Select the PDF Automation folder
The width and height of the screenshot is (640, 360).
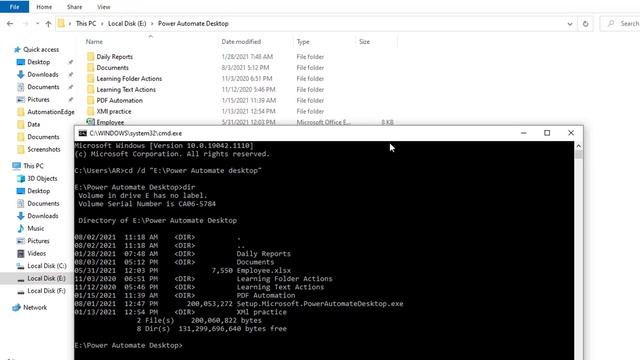click(x=119, y=100)
